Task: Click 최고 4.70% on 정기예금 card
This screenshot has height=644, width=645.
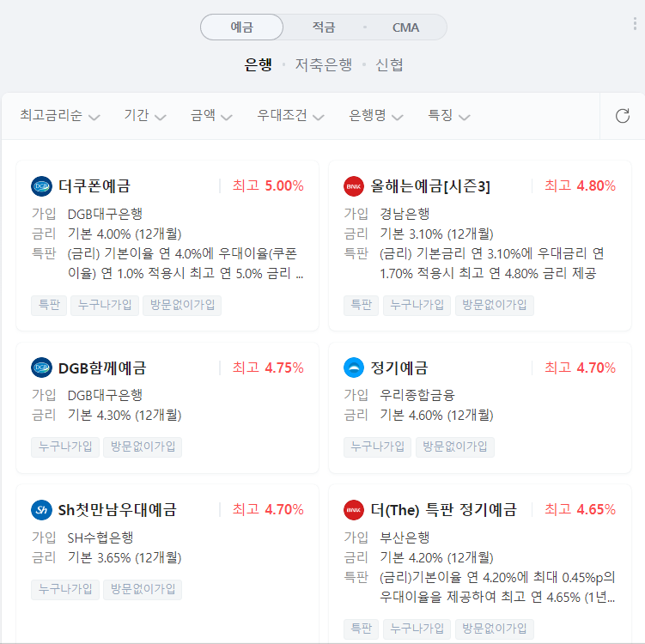Action: click(x=581, y=368)
